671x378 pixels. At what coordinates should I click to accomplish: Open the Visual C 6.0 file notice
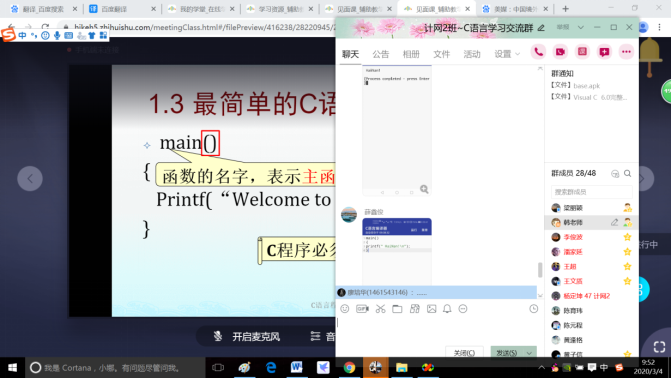click(589, 97)
